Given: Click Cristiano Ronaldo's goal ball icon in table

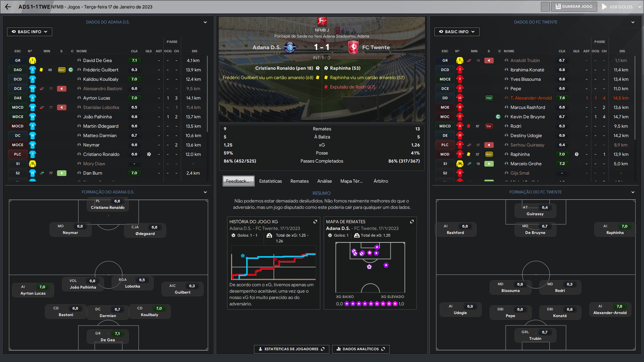Looking at the screenshot, I should point(149,155).
